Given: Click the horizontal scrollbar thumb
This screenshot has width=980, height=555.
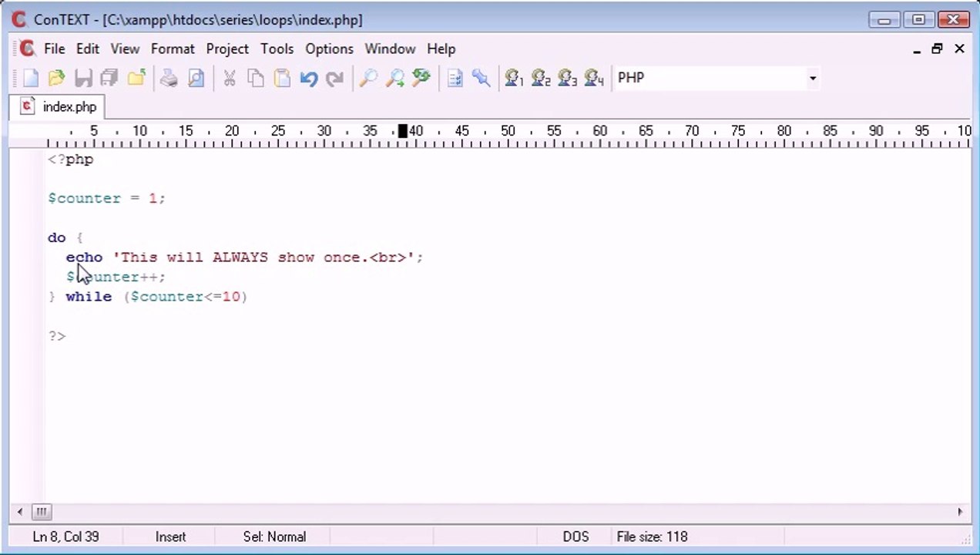Looking at the screenshot, I should 42,511.
